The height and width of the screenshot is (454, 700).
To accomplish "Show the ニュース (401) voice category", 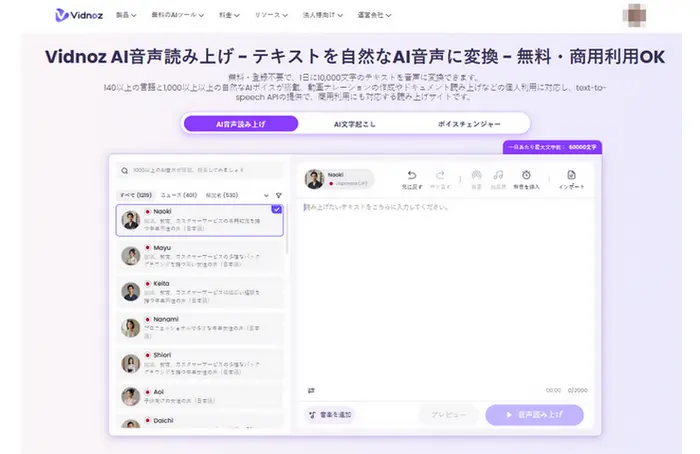I will click(179, 195).
